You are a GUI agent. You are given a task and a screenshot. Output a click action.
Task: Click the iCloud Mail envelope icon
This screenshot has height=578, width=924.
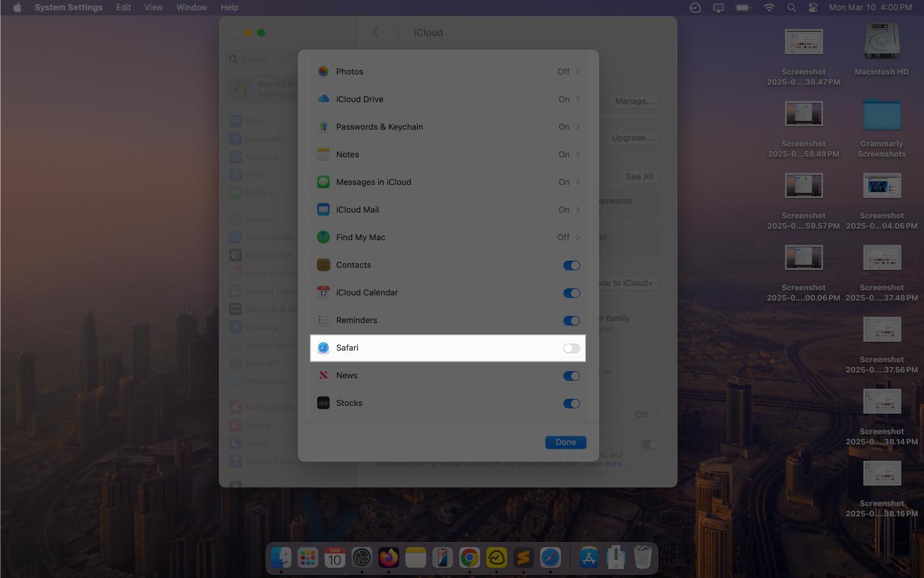(x=323, y=209)
